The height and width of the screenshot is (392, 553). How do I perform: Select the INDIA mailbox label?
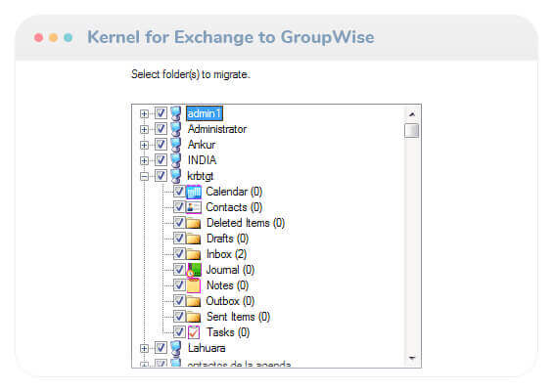(x=202, y=160)
